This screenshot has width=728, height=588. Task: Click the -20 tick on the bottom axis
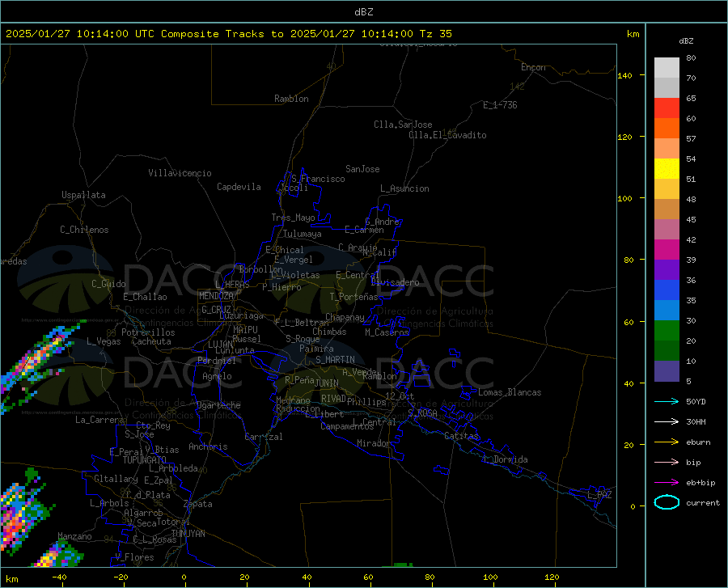click(x=121, y=577)
